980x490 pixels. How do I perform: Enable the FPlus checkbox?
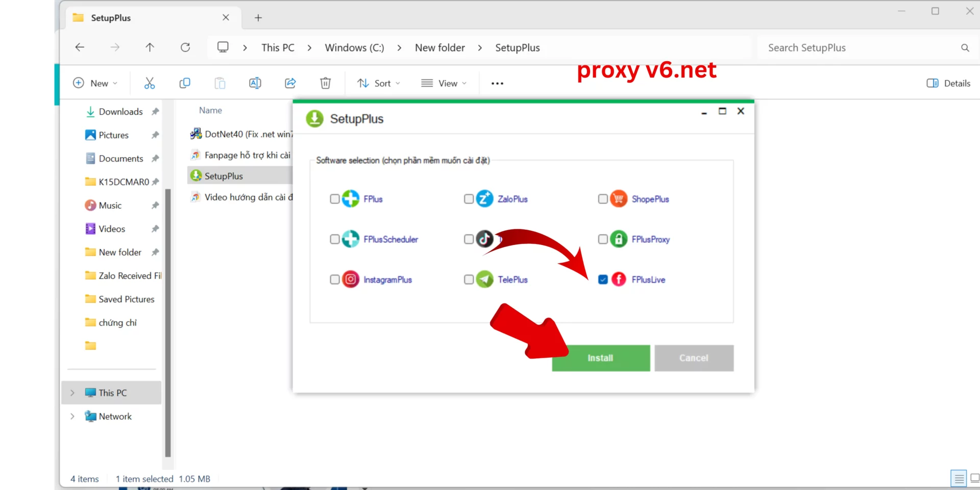point(335,199)
